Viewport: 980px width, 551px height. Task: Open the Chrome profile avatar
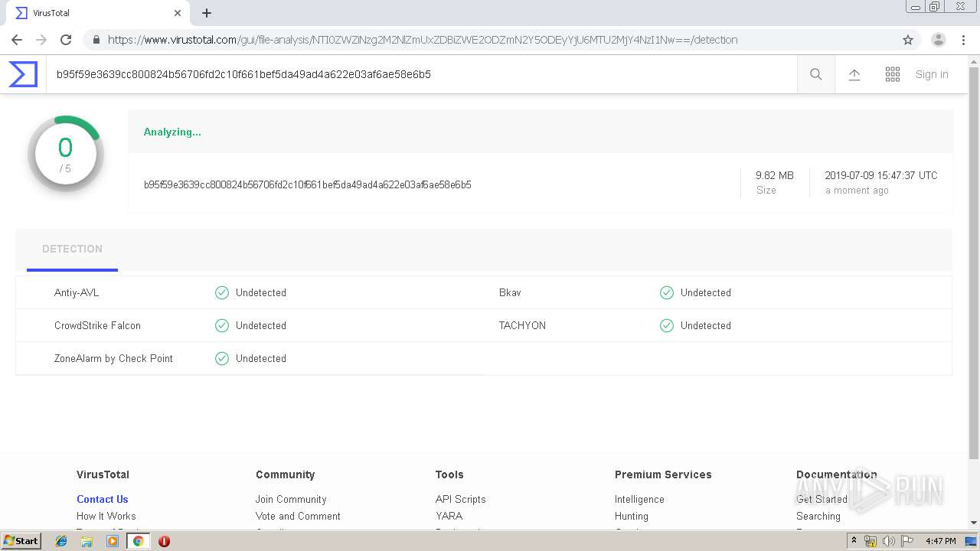pyautogui.click(x=939, y=40)
